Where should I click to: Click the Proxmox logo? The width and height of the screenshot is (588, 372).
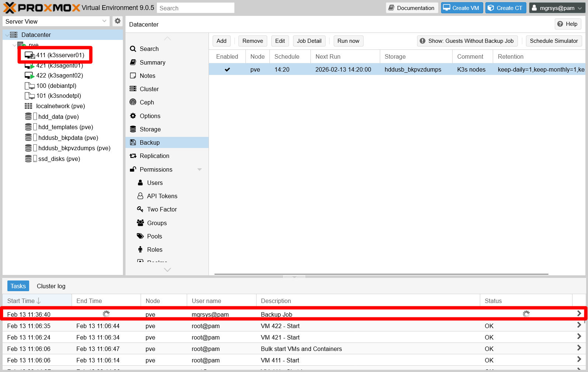[x=42, y=8]
